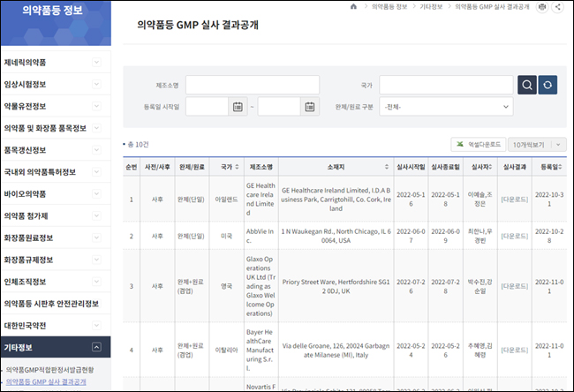Click the refresh reset button
The width and height of the screenshot is (574, 392).
click(548, 85)
